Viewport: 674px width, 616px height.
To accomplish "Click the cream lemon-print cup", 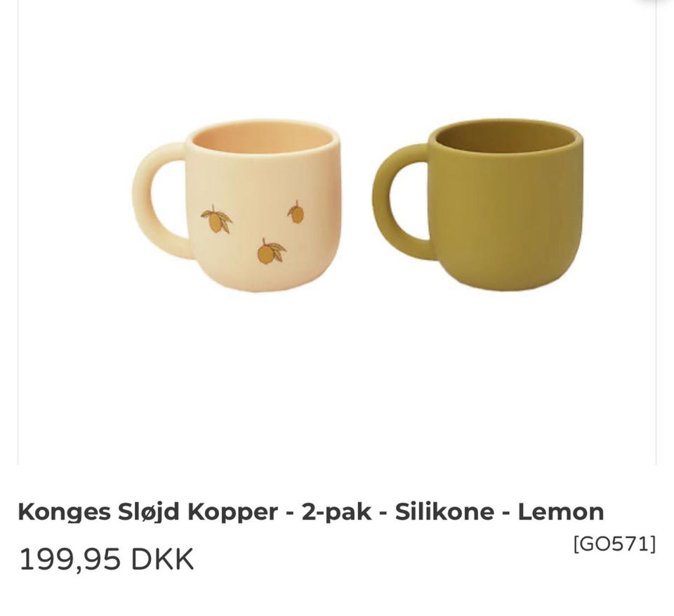I will tap(237, 206).
